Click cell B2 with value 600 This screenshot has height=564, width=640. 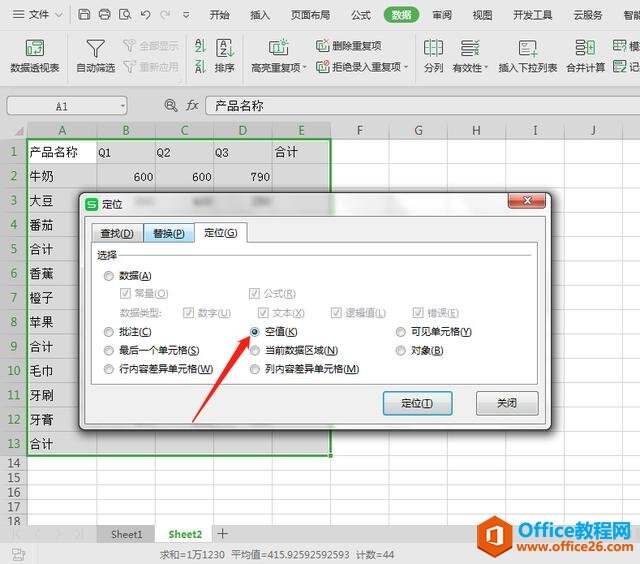click(x=126, y=176)
